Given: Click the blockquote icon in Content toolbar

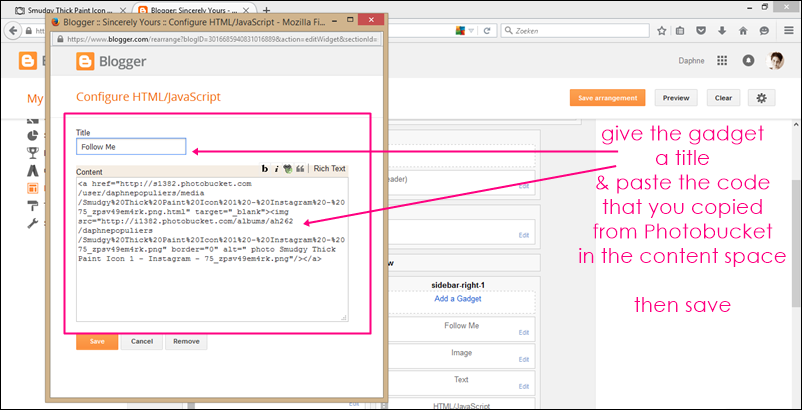Looking at the screenshot, I should pyautogui.click(x=300, y=169).
